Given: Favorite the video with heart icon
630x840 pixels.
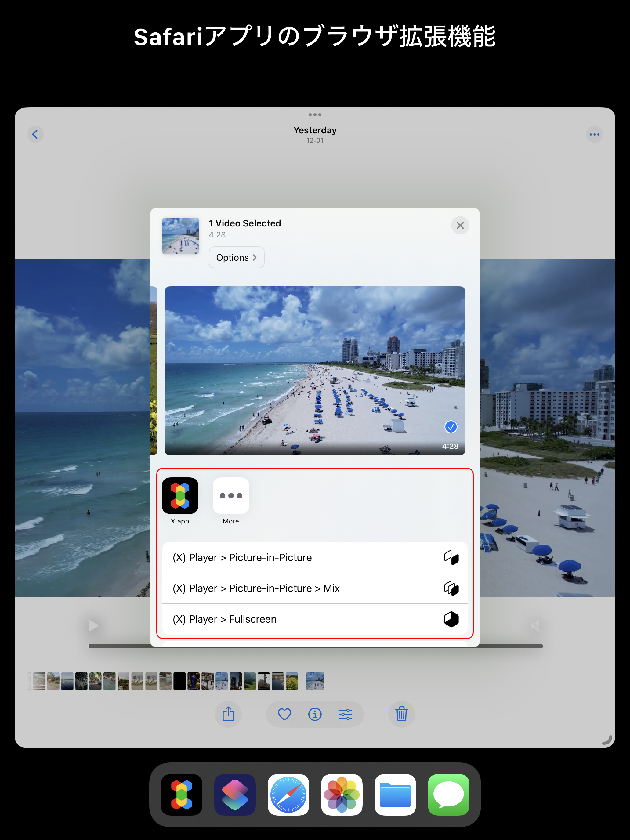Looking at the screenshot, I should pyautogui.click(x=284, y=714).
